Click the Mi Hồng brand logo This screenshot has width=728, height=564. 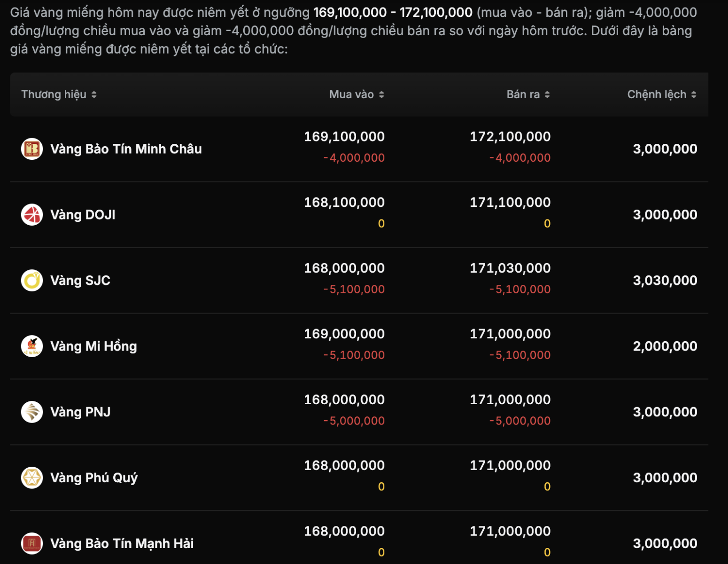(x=32, y=346)
